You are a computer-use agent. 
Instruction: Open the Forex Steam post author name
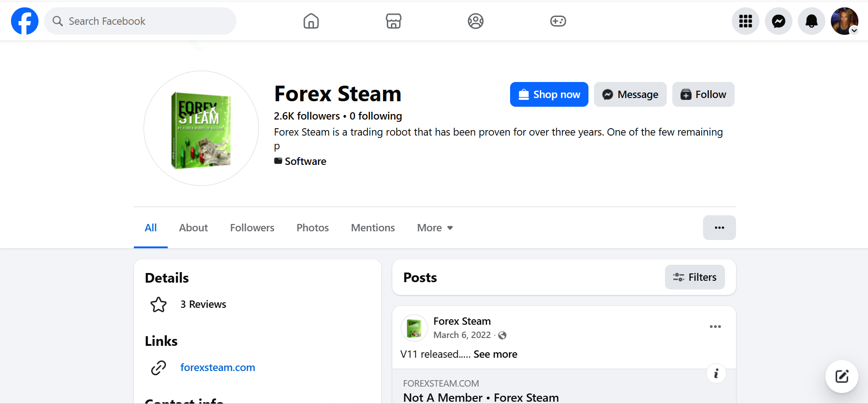point(462,321)
